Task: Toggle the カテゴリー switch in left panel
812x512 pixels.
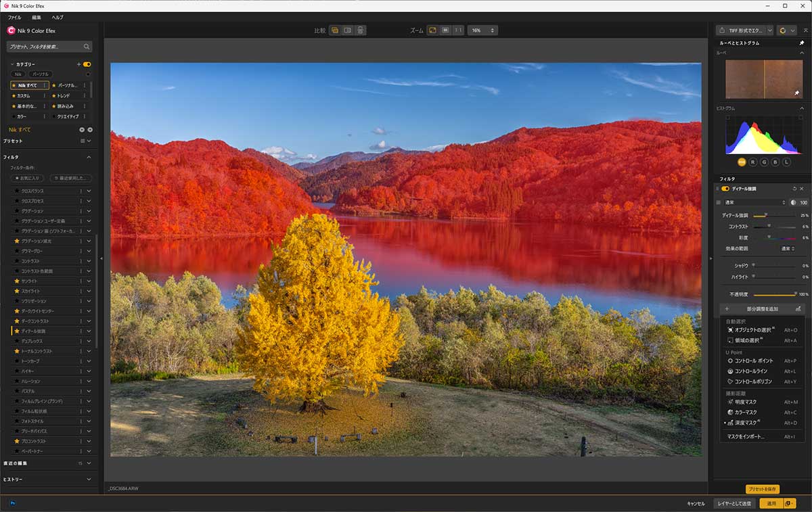Action: (87, 64)
